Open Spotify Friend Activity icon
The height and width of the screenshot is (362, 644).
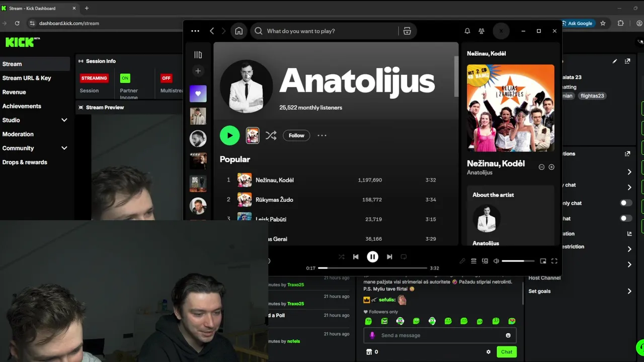click(x=481, y=31)
